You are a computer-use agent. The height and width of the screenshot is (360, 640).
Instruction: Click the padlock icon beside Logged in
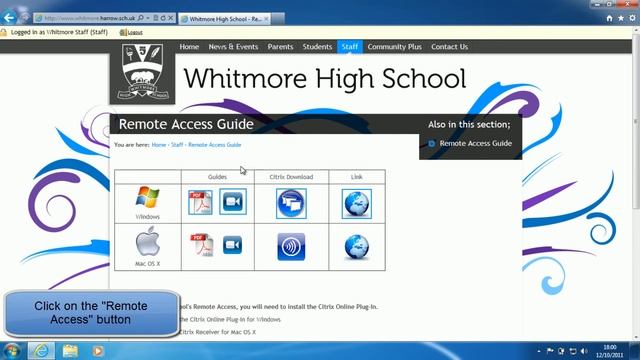coord(4,32)
